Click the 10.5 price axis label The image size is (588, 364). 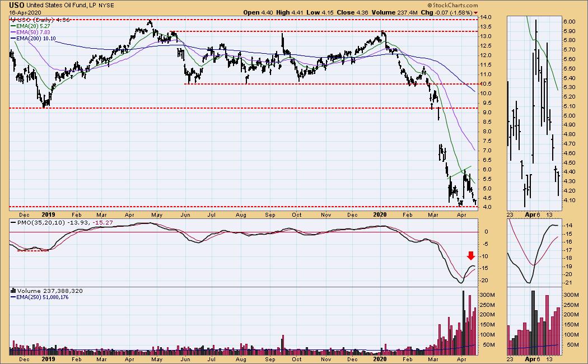point(487,83)
